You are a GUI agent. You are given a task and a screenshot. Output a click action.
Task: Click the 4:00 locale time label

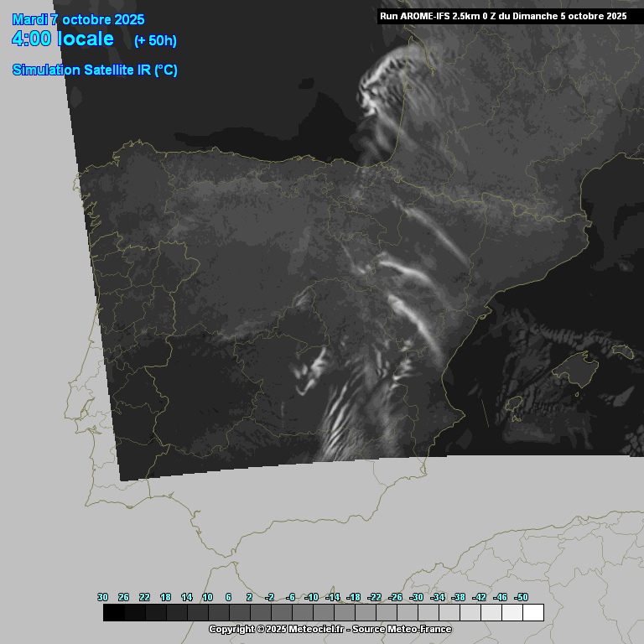pyautogui.click(x=63, y=39)
